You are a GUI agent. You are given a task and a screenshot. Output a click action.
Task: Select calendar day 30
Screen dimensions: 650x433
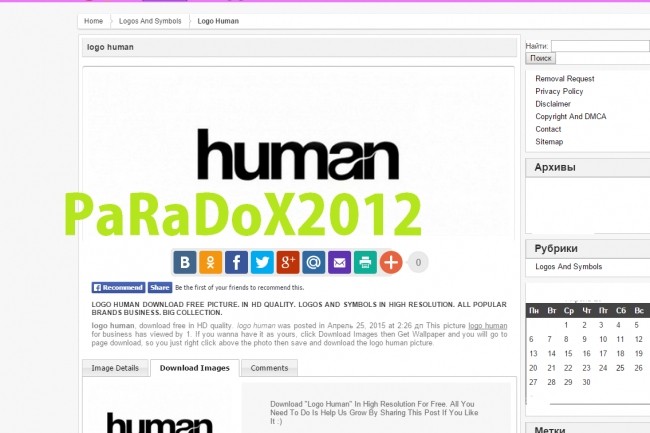[586, 382]
